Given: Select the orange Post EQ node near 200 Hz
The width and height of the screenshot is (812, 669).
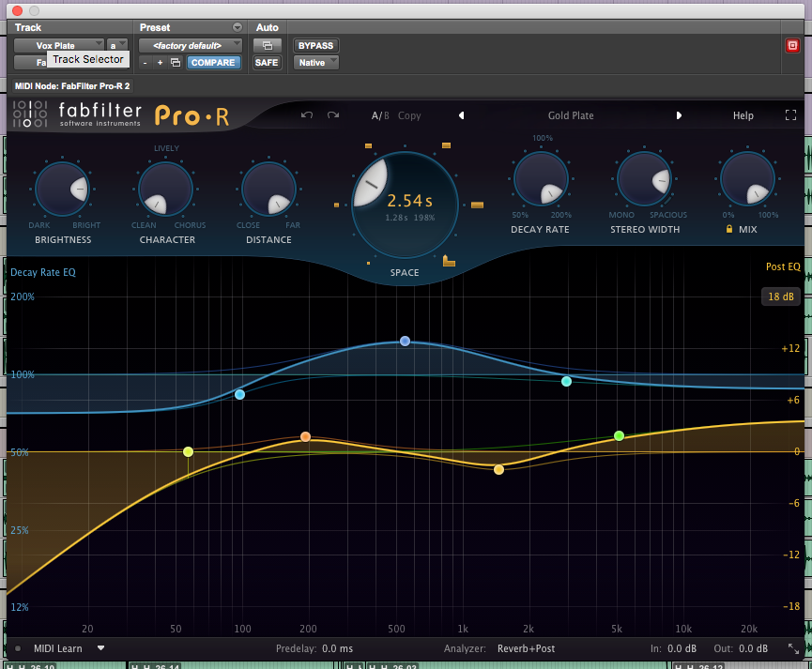Looking at the screenshot, I should 305,436.
